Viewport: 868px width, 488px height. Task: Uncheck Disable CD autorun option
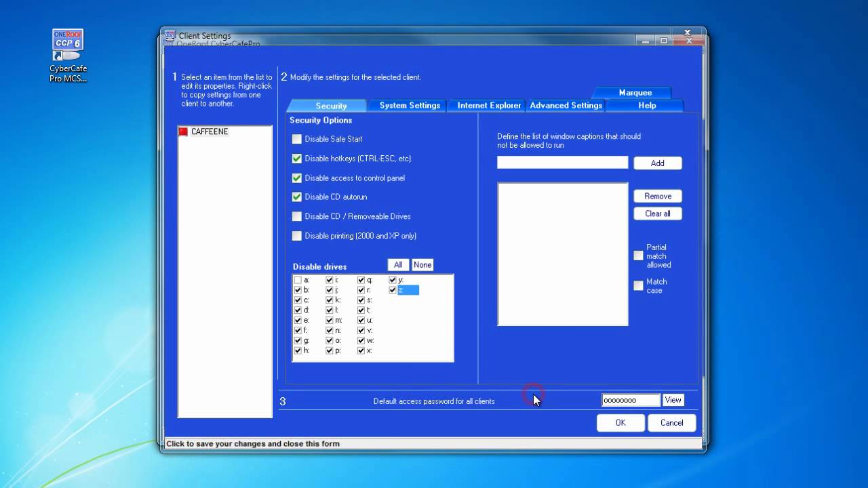coord(297,197)
